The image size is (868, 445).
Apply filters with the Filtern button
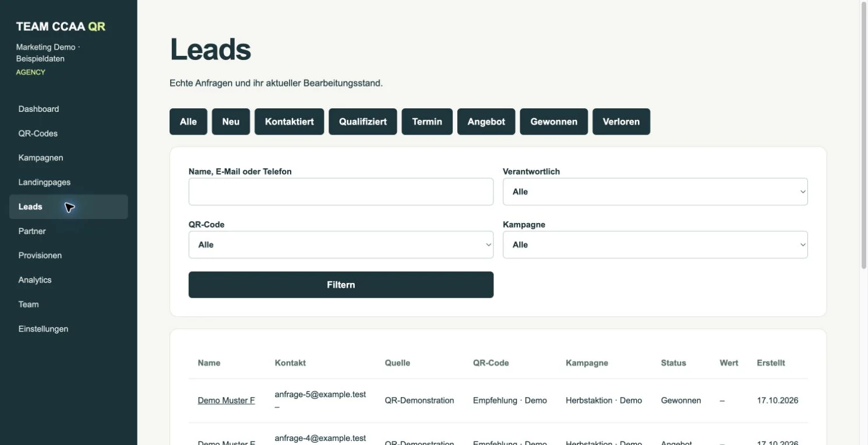pyautogui.click(x=341, y=285)
